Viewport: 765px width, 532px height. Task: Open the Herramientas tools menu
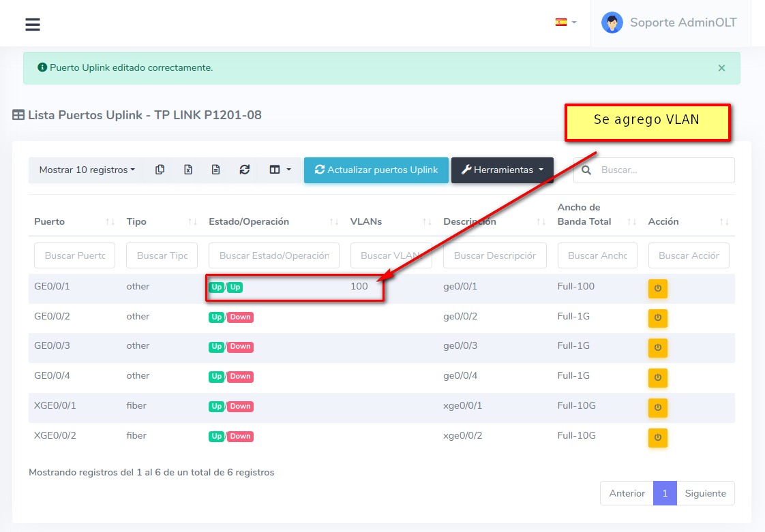[x=502, y=170]
